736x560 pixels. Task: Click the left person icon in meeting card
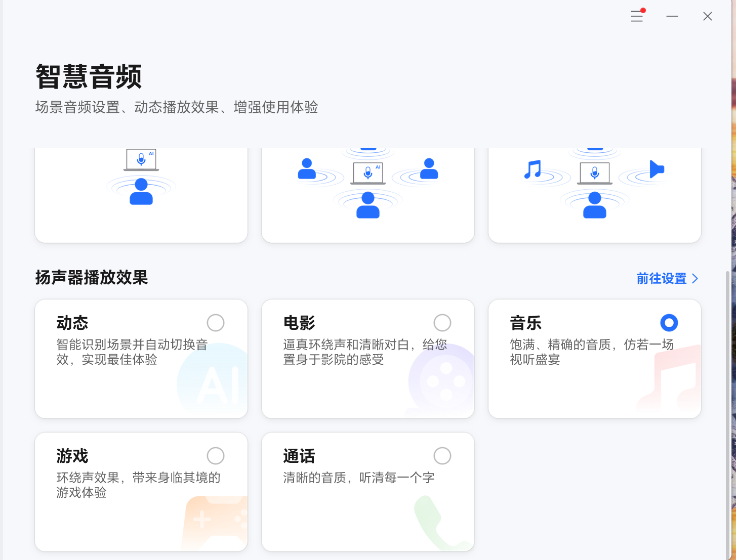click(307, 169)
